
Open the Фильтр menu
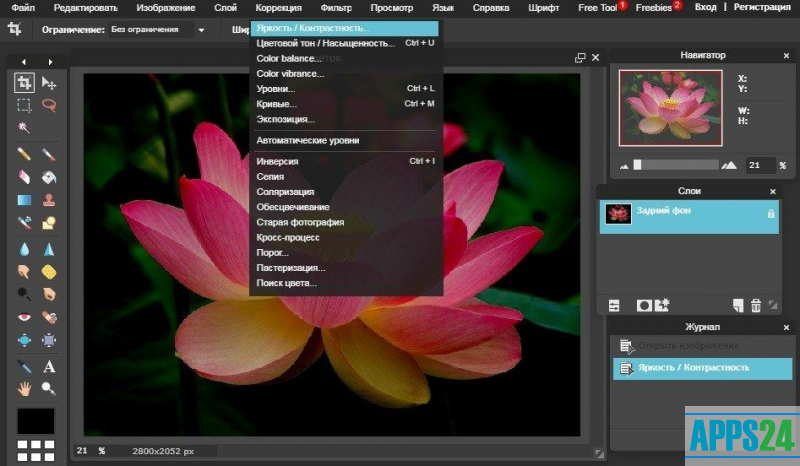(336, 8)
